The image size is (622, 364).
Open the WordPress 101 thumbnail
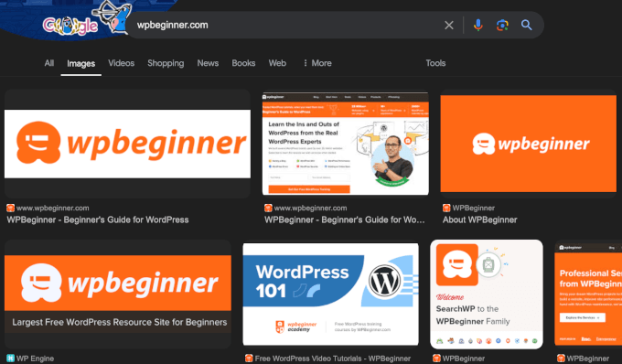(330, 294)
